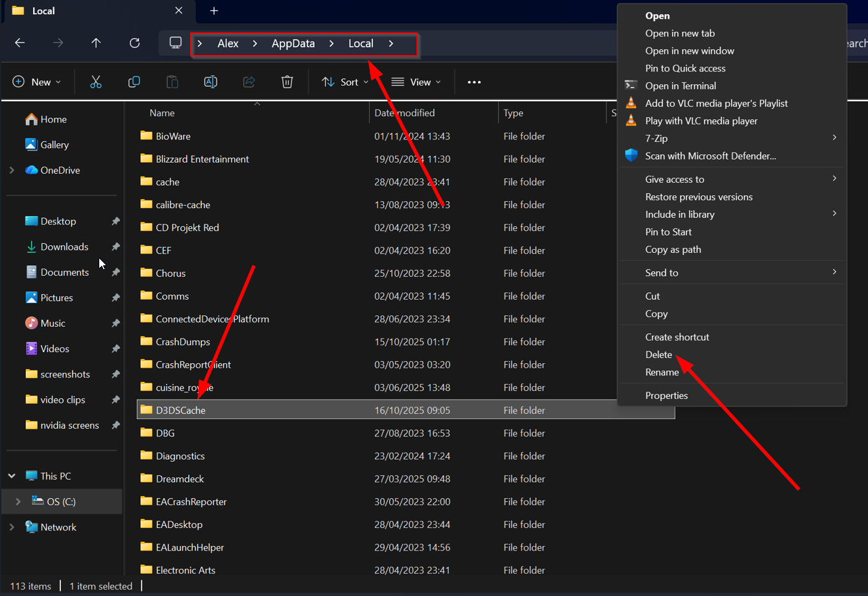This screenshot has width=868, height=596.
Task: Go up one folder with Up arrow
Action: (x=96, y=43)
